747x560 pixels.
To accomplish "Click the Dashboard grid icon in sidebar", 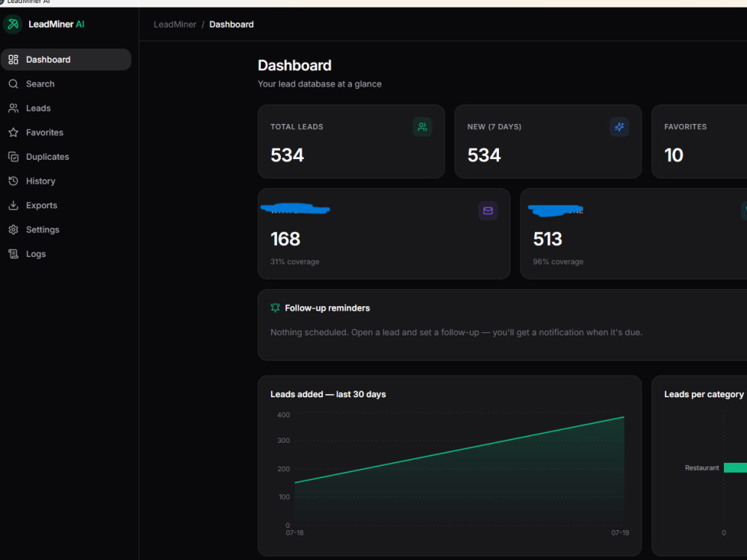I will [x=13, y=60].
